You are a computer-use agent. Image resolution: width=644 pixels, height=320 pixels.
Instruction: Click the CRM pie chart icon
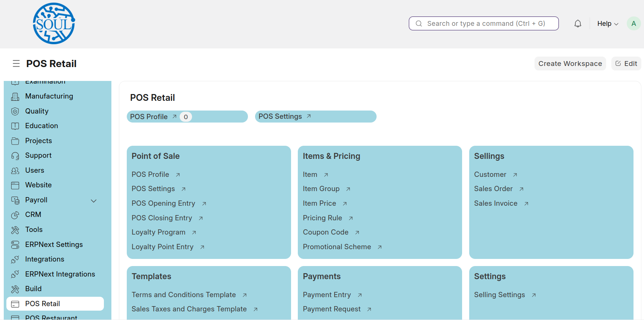tap(15, 215)
